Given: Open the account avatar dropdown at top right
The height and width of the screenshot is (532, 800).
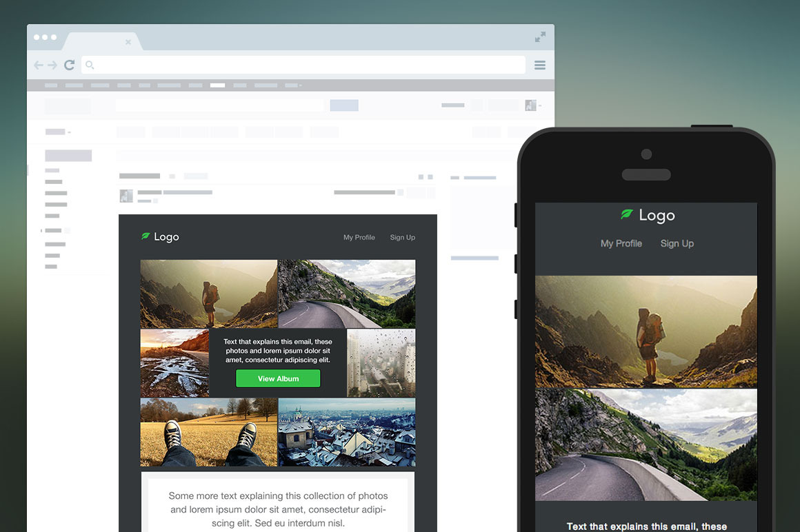Looking at the screenshot, I should coord(532,105).
